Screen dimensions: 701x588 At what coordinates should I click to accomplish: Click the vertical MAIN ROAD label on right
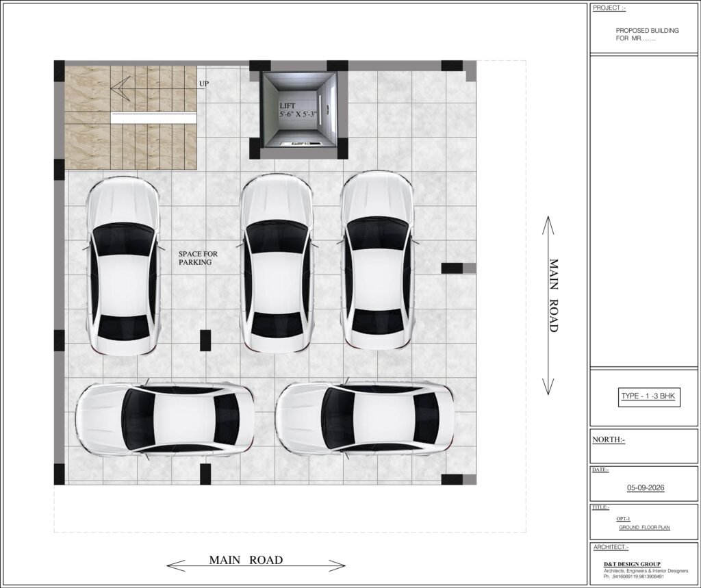click(553, 296)
